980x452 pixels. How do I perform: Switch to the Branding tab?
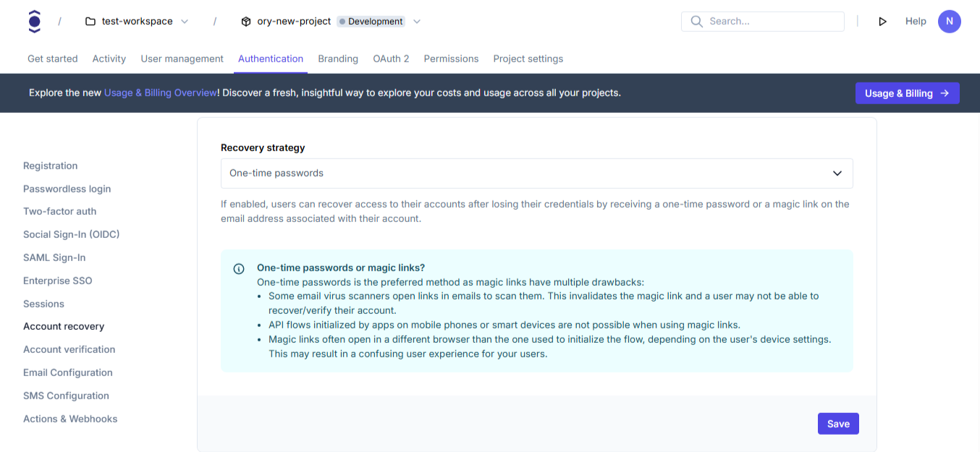338,59
